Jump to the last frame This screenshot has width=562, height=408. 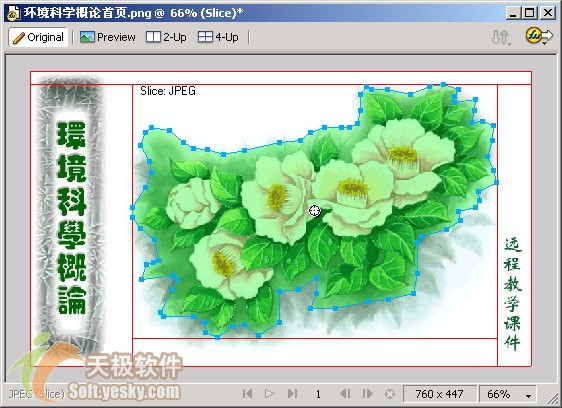point(292,394)
